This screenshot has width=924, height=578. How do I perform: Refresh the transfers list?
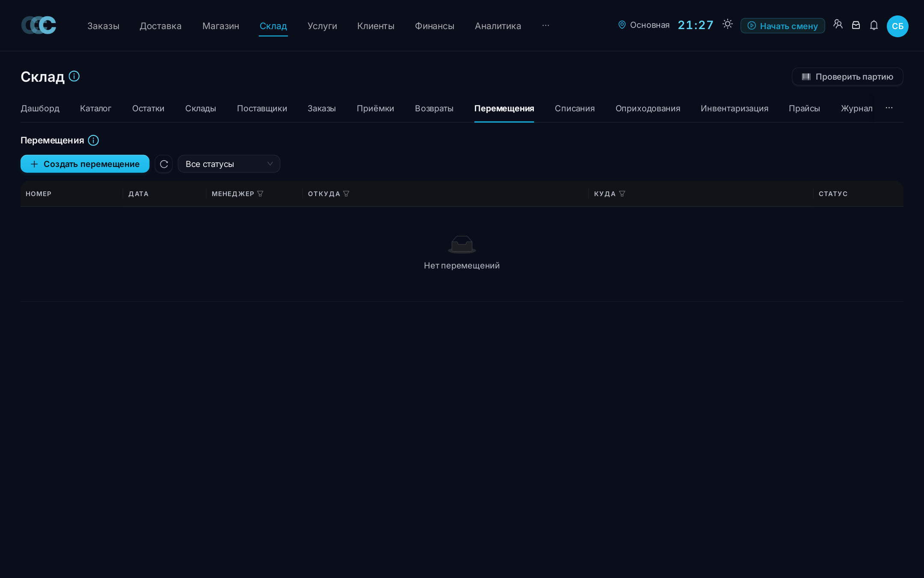[164, 164]
